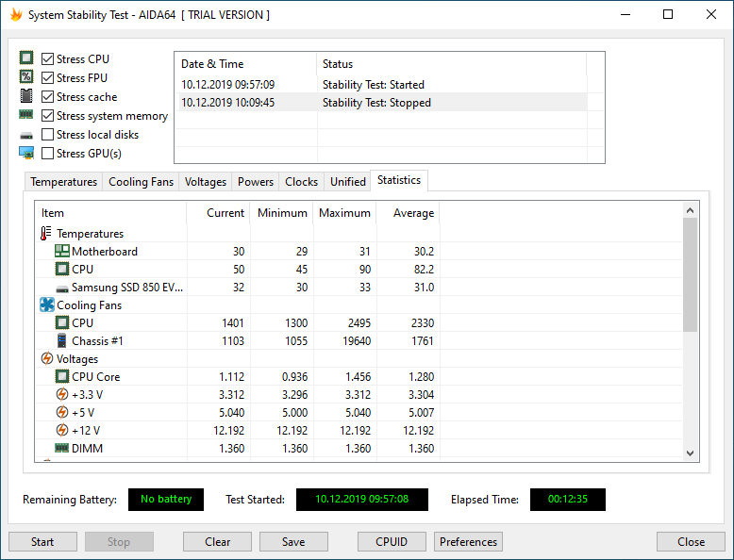The width and height of the screenshot is (734, 560).
Task: Click the percent icon beside Stress FPU
Action: click(x=26, y=76)
